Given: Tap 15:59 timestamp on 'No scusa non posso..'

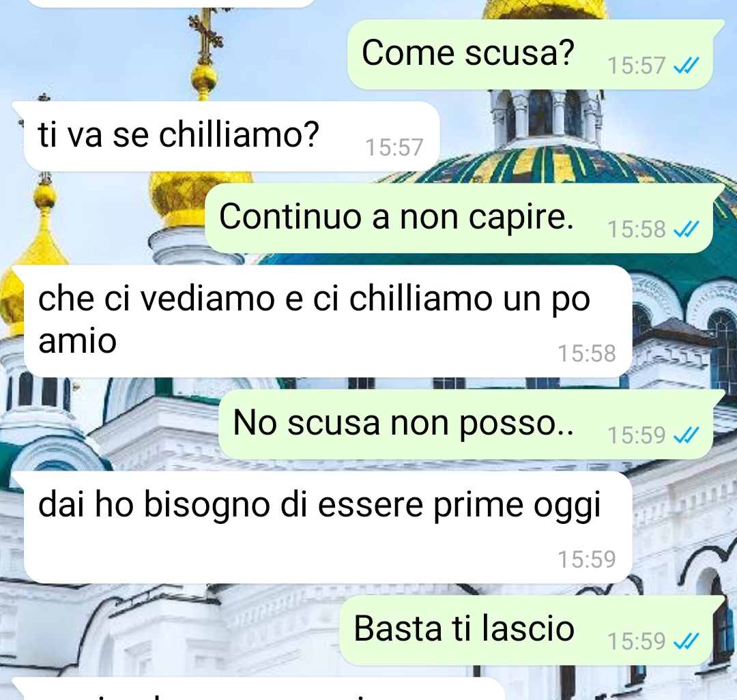Looking at the screenshot, I should (x=637, y=435).
